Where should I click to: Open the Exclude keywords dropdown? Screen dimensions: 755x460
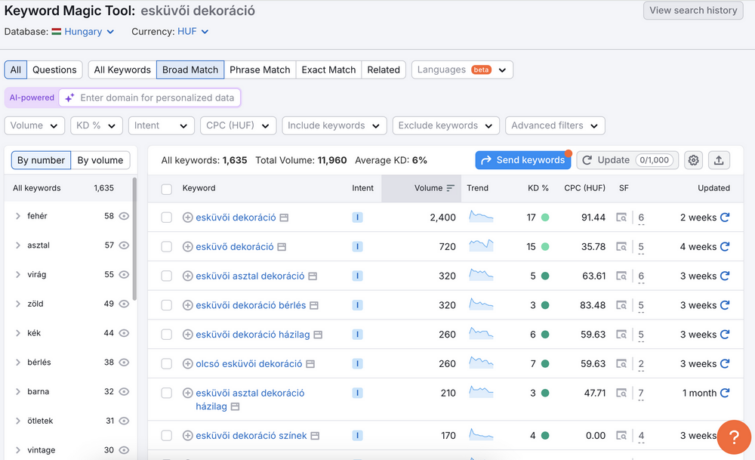pos(446,126)
